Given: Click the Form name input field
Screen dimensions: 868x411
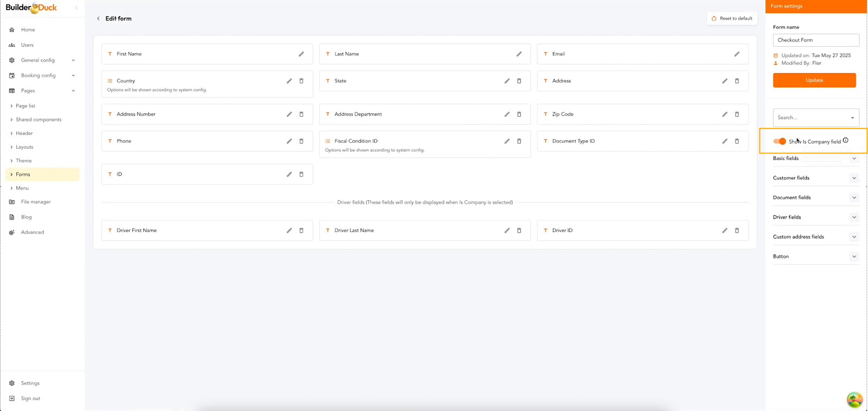Looking at the screenshot, I should pos(815,40).
